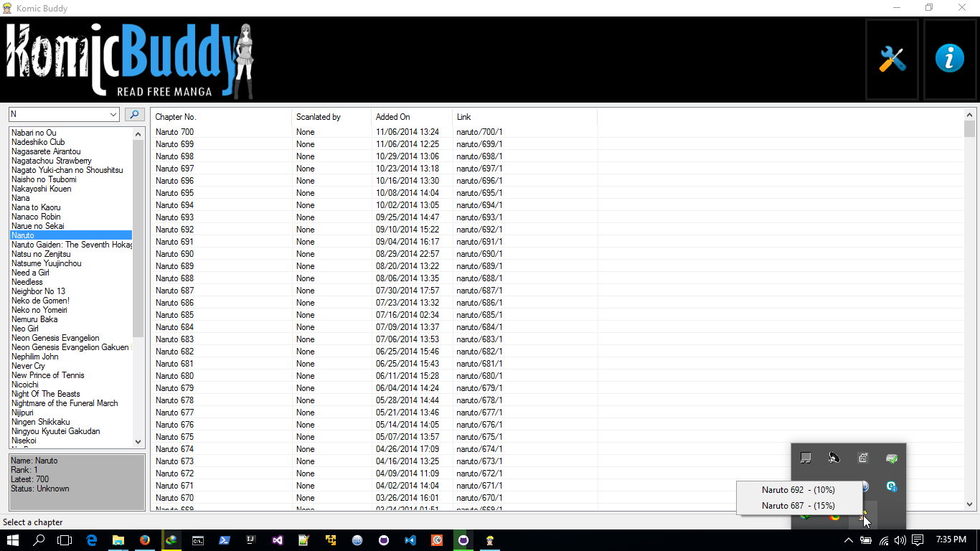Click the hidden tray icons chevron
980x551 pixels.
[x=849, y=540]
